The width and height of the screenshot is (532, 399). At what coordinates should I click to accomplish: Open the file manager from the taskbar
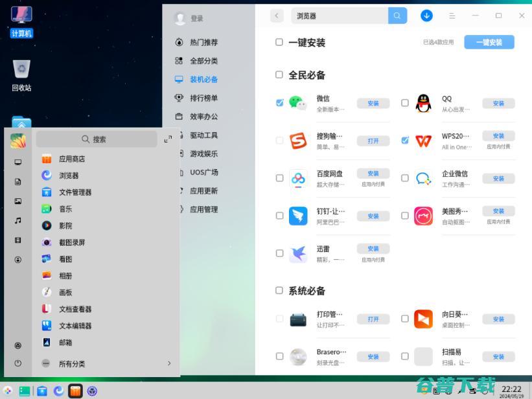point(41,391)
